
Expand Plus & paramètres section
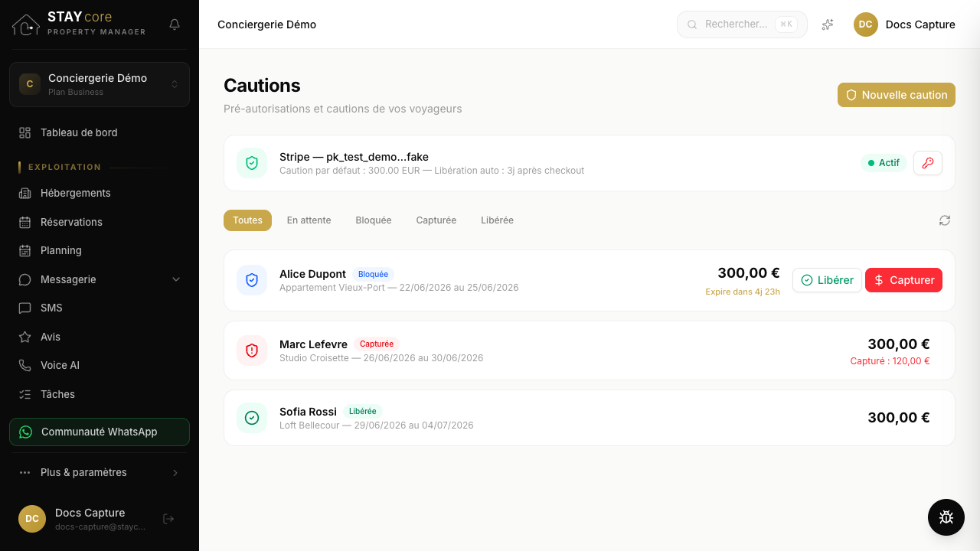tap(100, 472)
